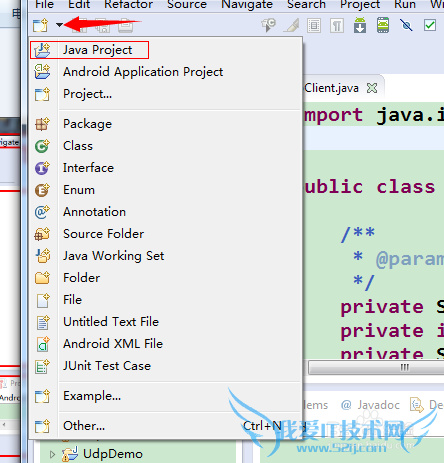
Task: Open the File menu
Action: [x=44, y=4]
